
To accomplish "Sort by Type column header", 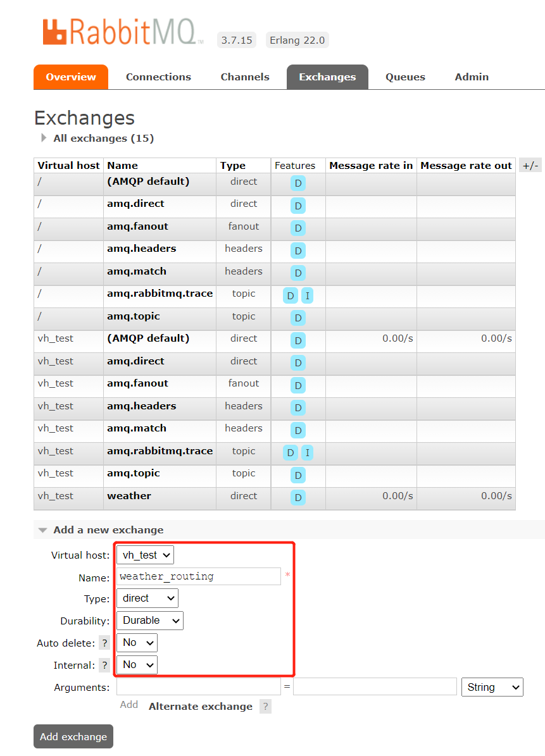I will (233, 165).
